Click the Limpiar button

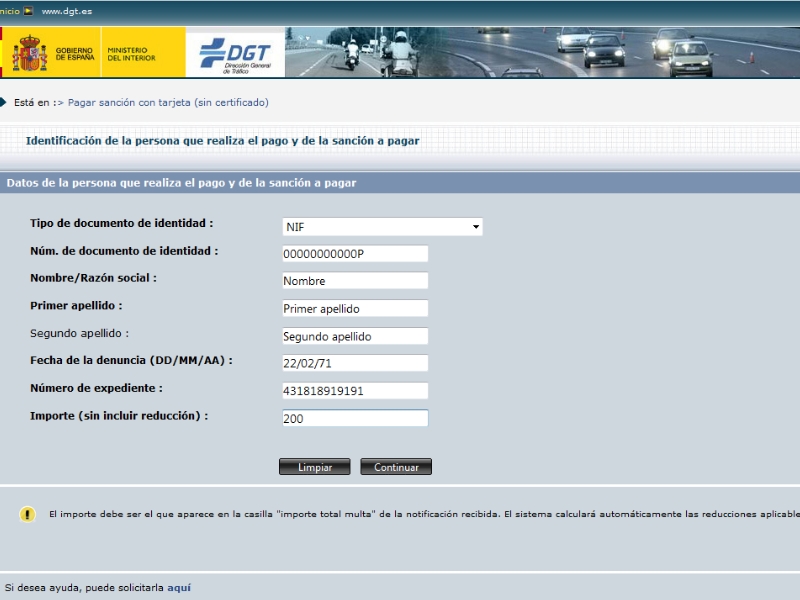pos(315,467)
